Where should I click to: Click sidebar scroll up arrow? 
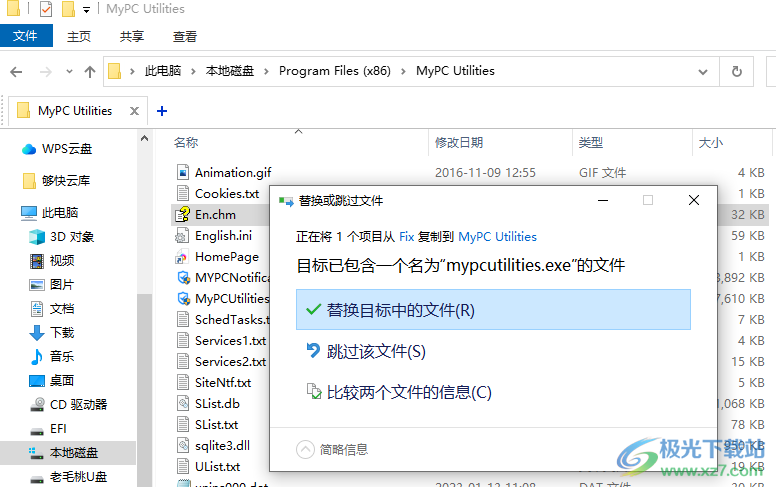[x=144, y=139]
